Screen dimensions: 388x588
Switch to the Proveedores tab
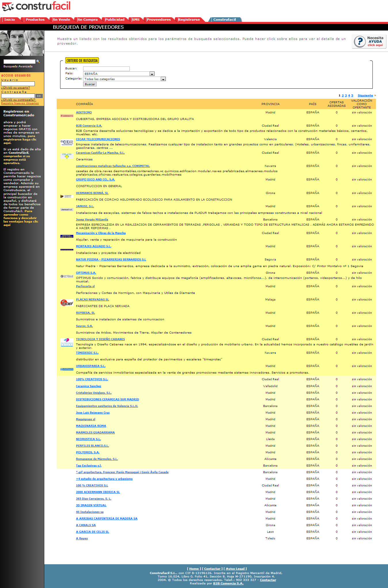point(159,20)
